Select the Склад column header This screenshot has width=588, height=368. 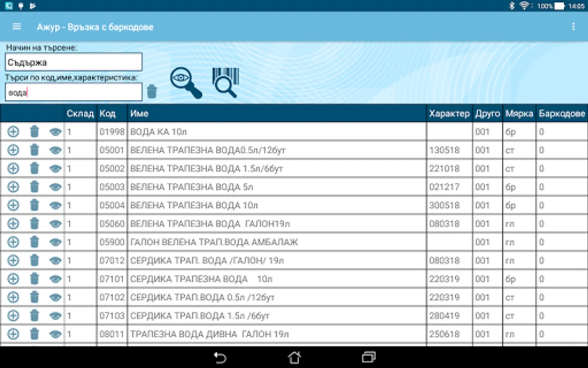80,114
